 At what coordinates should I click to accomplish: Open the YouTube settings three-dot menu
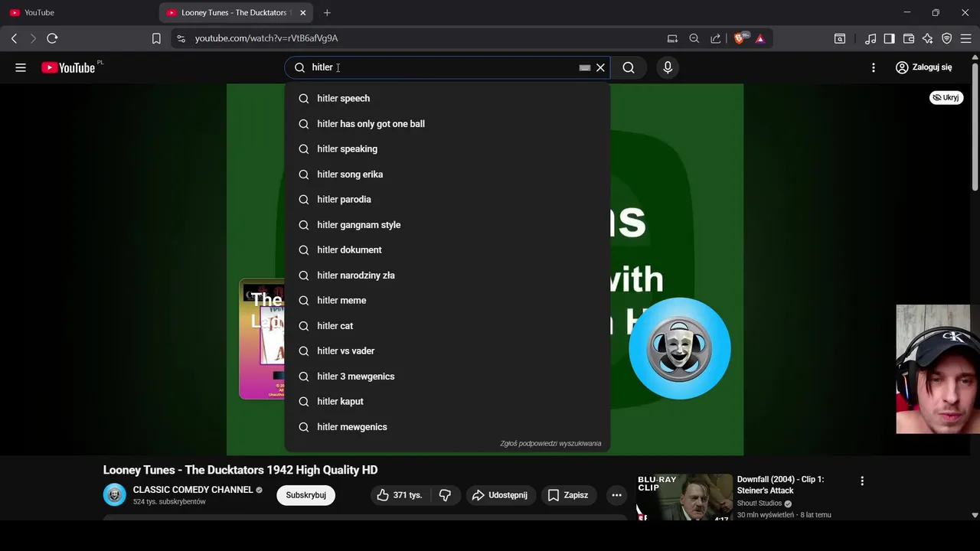(x=874, y=67)
